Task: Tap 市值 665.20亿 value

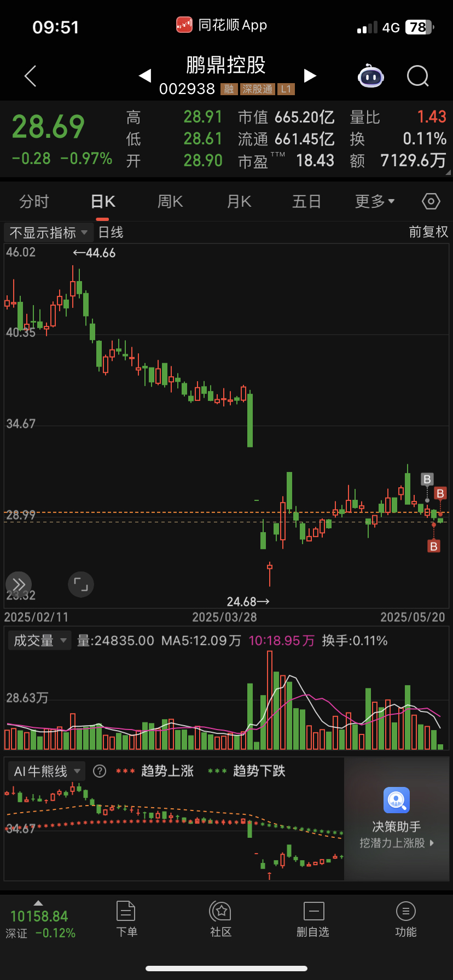Action: (x=286, y=117)
